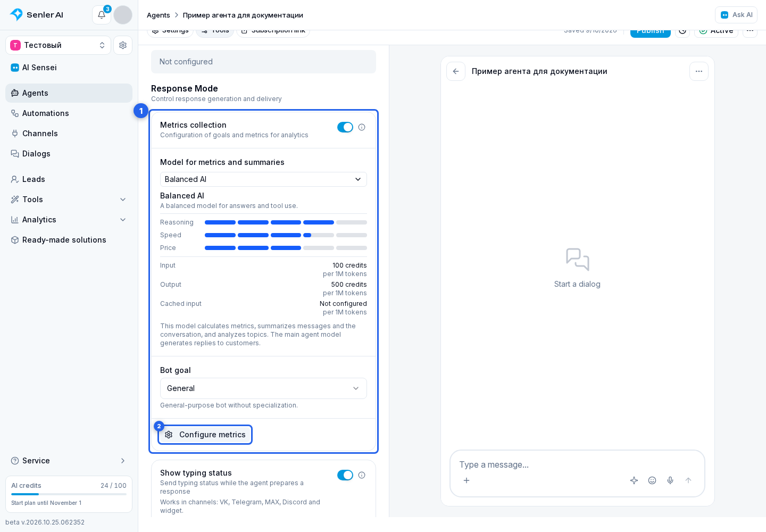Open the Balanced AI model dropdown

263,179
